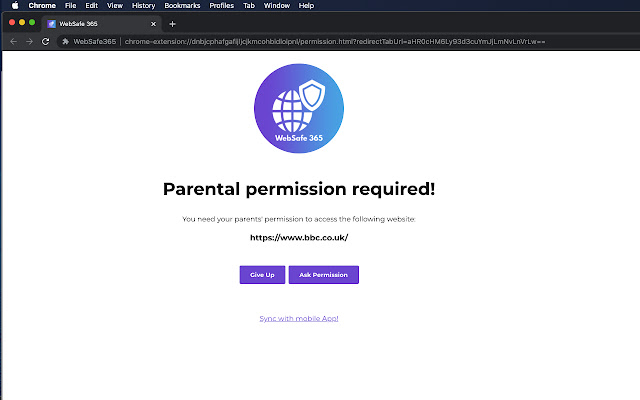The width and height of the screenshot is (640, 400).
Task: Open the Help menu
Action: coord(306,5)
